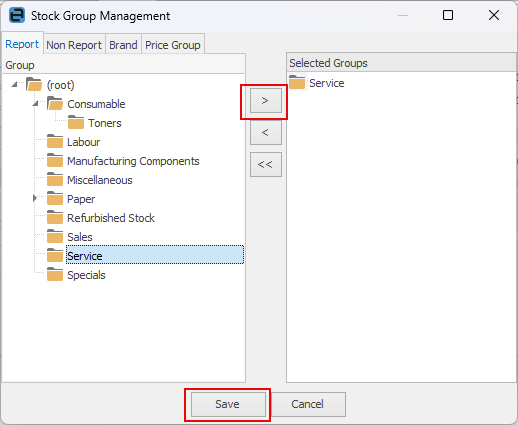
Task: Select the Consumable group
Action: (96, 104)
